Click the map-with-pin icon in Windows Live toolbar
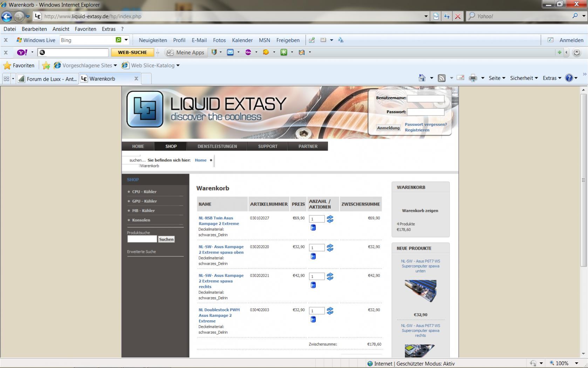 point(312,40)
